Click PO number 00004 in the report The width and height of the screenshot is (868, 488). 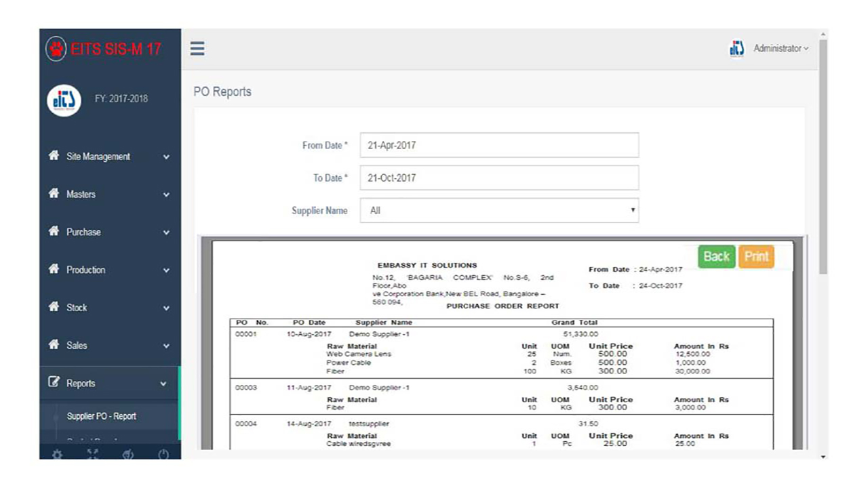coord(245,424)
